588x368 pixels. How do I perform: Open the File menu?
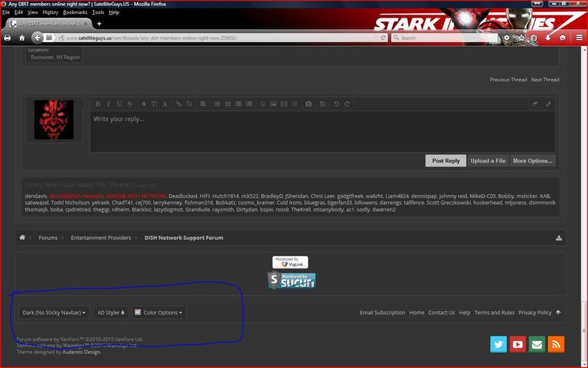[x=6, y=12]
